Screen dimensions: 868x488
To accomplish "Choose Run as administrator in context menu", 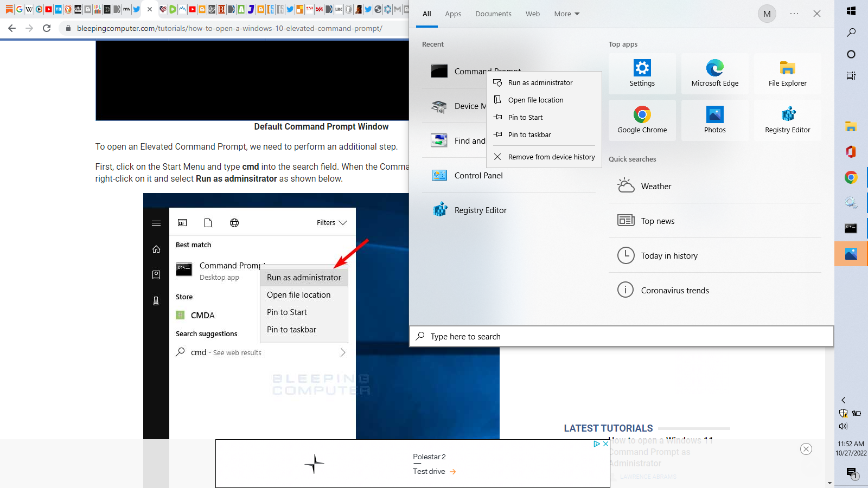I will 544,82.
